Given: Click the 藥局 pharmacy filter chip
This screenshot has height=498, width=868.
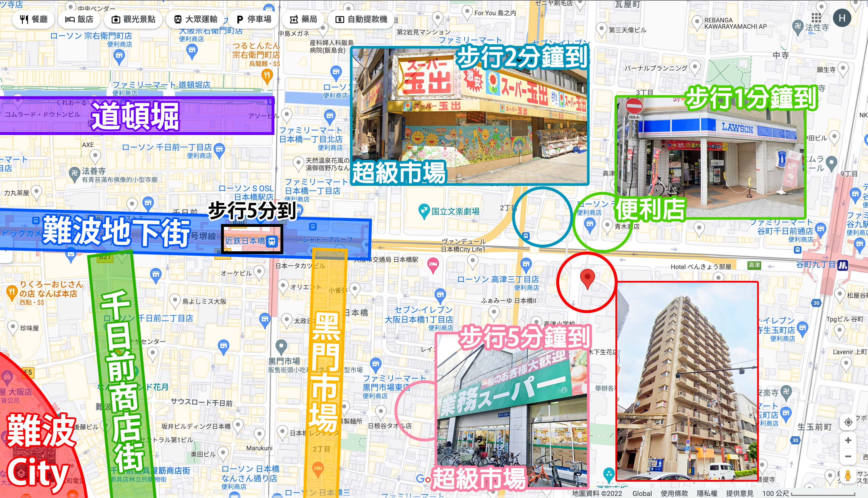Looking at the screenshot, I should point(303,19).
